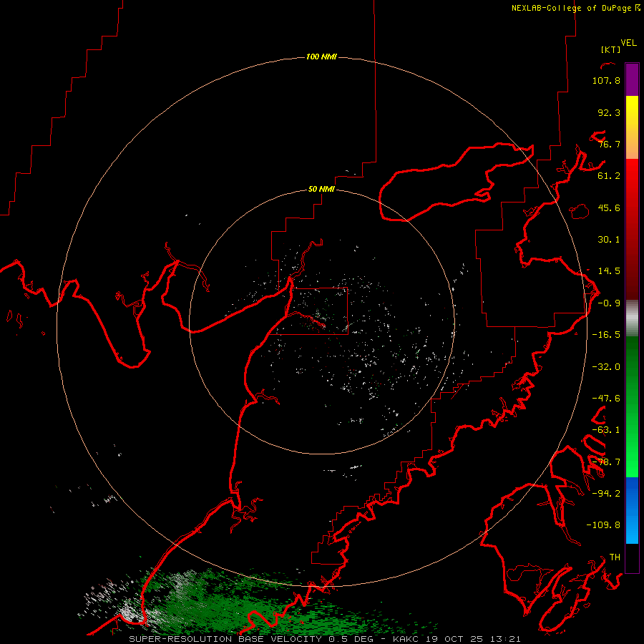Image resolution: width=644 pixels, height=644 pixels.
Task: Click the 76.7 legend value
Action: (x=609, y=144)
